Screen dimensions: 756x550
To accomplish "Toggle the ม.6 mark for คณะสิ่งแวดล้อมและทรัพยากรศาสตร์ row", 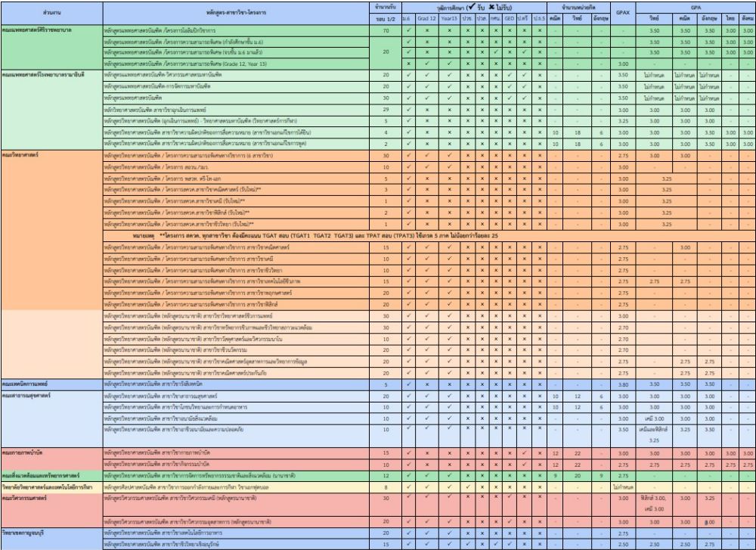I will point(409,476).
